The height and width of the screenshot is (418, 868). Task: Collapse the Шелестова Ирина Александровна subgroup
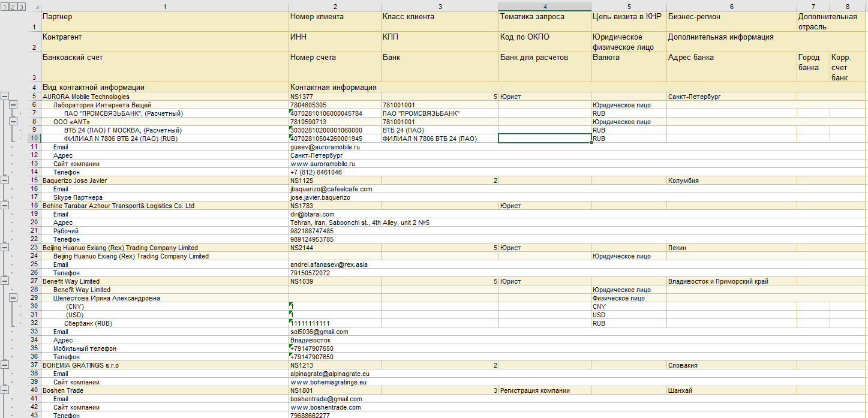click(x=13, y=298)
